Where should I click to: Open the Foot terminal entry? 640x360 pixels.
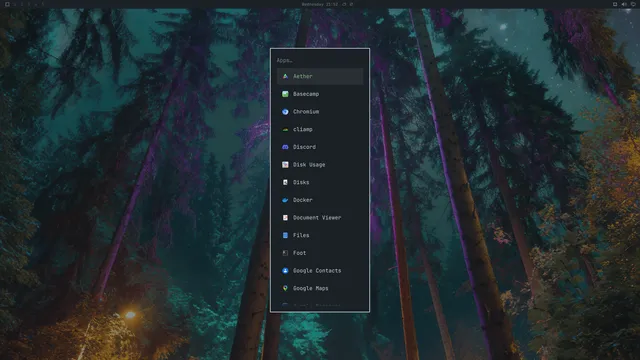click(x=320, y=253)
